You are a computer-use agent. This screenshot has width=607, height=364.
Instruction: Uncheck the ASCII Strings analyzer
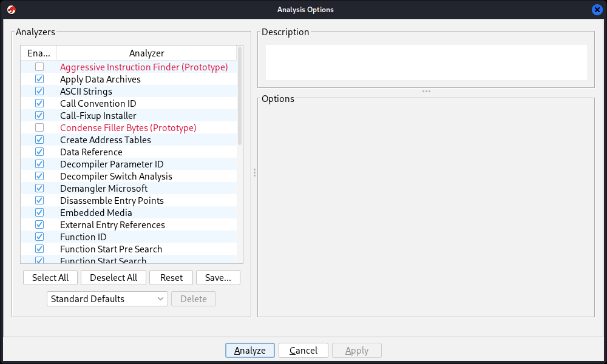(39, 91)
